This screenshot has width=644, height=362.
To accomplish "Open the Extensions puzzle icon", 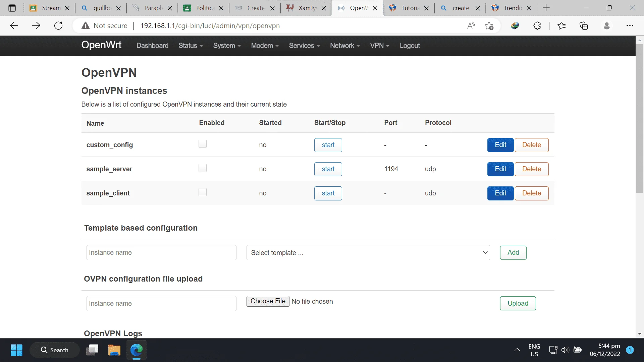I will click(537, 25).
